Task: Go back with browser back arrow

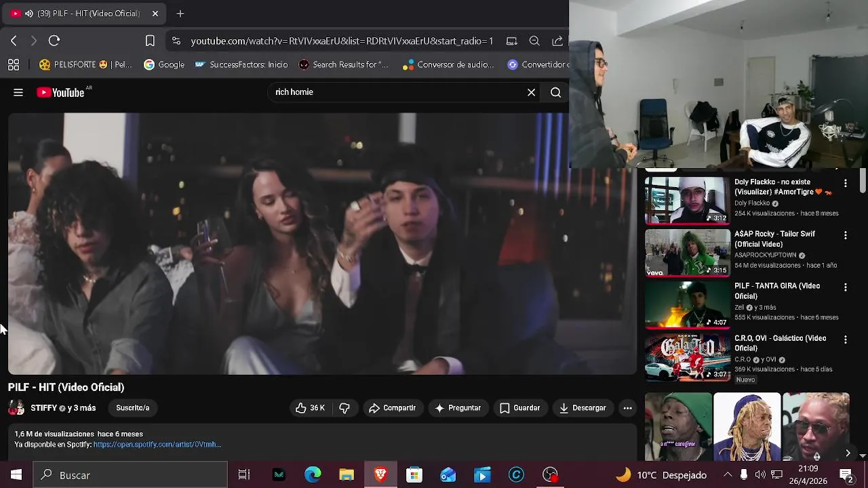Action: tap(14, 41)
